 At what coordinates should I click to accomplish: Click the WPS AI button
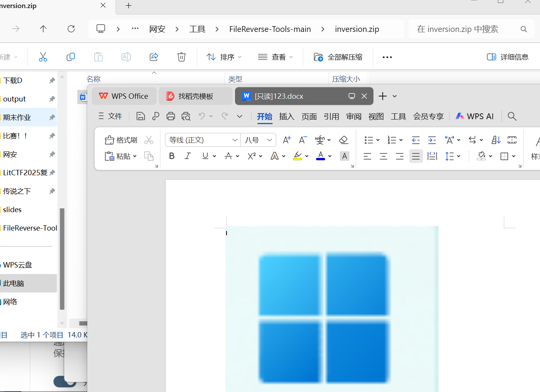(475, 116)
